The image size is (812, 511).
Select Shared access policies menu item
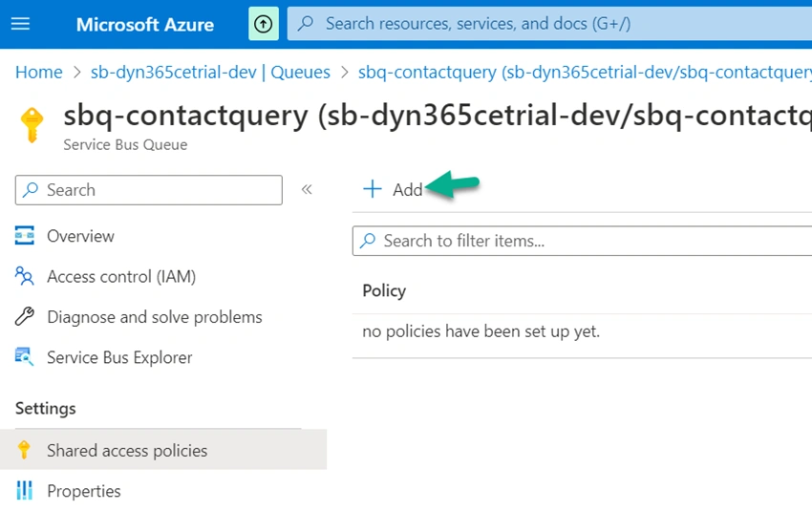pos(163,450)
